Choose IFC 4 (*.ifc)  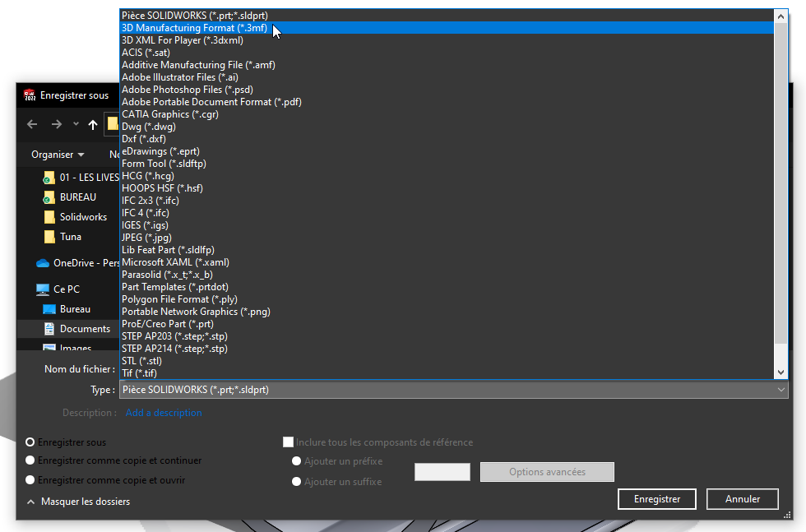click(447, 213)
